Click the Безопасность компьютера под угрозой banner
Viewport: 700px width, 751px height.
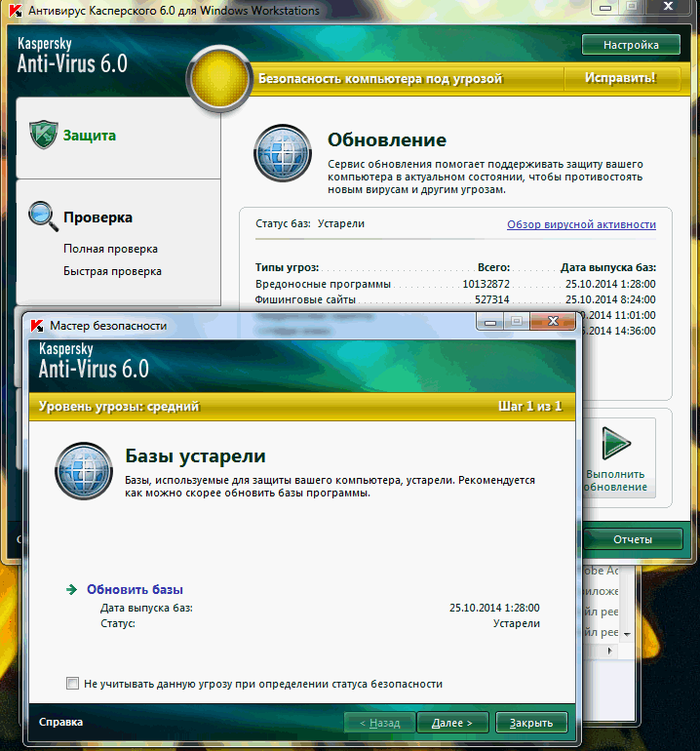click(380, 79)
